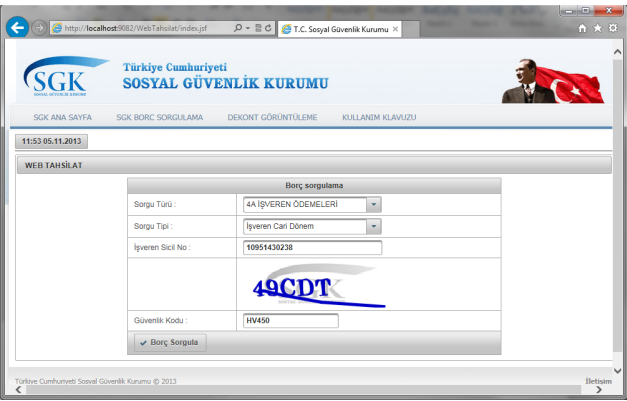Click the Atatürk and flag banner image

553,81
